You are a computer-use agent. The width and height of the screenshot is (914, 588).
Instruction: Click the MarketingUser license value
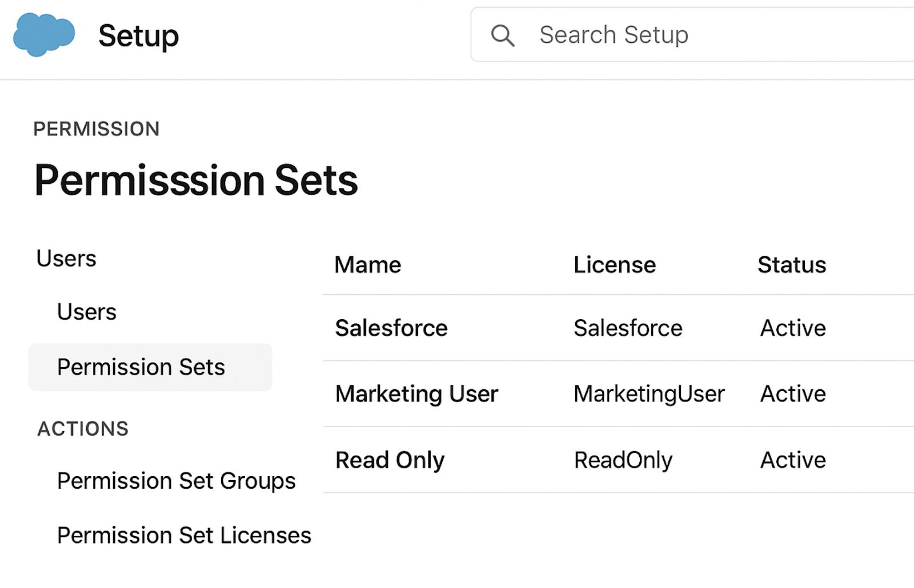649,393
